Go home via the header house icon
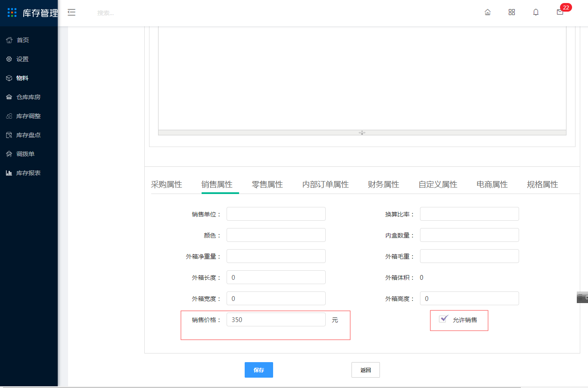 (488, 12)
